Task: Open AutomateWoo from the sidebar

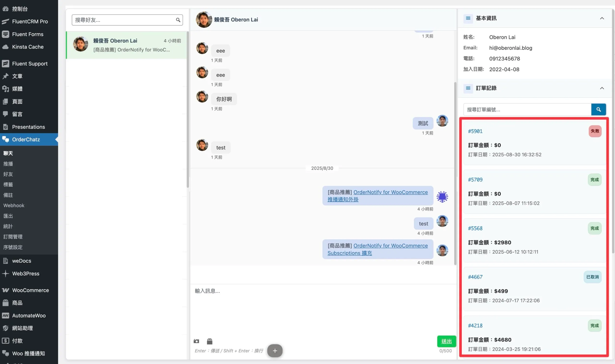Action: (5, 315)
